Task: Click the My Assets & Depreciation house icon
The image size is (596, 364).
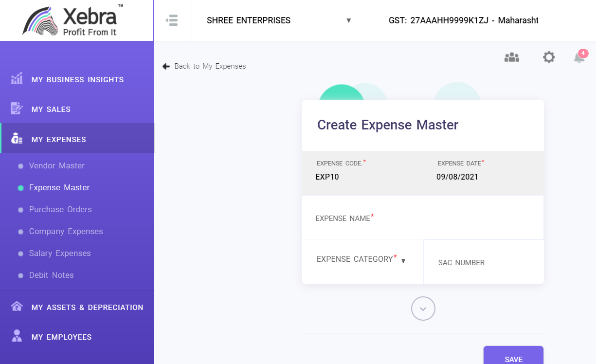Action: point(17,307)
